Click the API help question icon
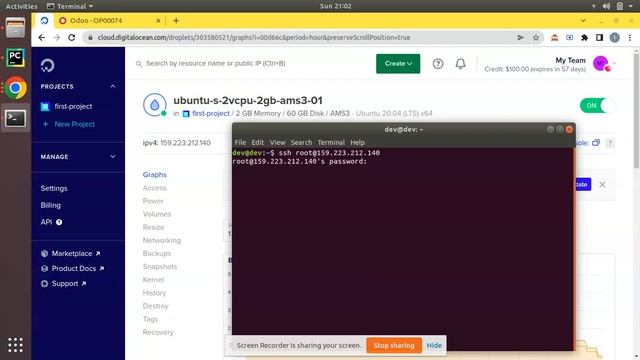This screenshot has height=360, width=640. point(59,222)
